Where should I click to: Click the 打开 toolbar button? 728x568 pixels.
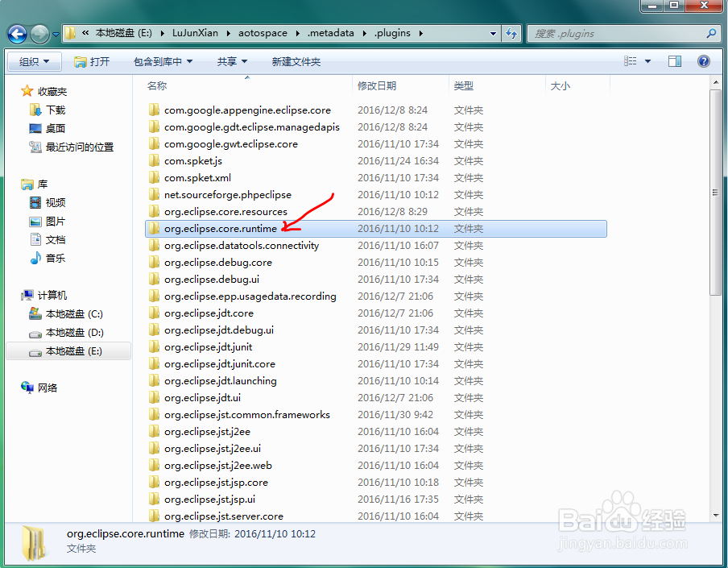pos(92,62)
